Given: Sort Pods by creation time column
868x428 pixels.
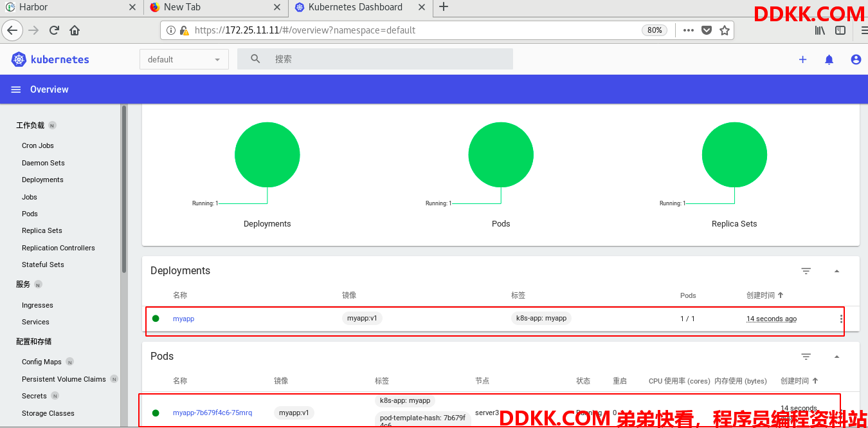Looking at the screenshot, I should click(x=799, y=381).
